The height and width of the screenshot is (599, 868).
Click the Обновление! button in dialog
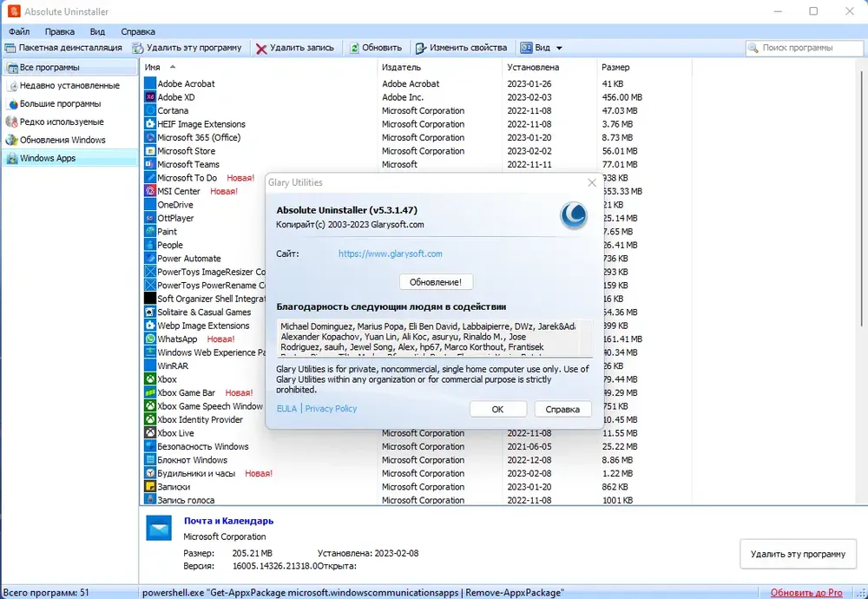pyautogui.click(x=436, y=282)
